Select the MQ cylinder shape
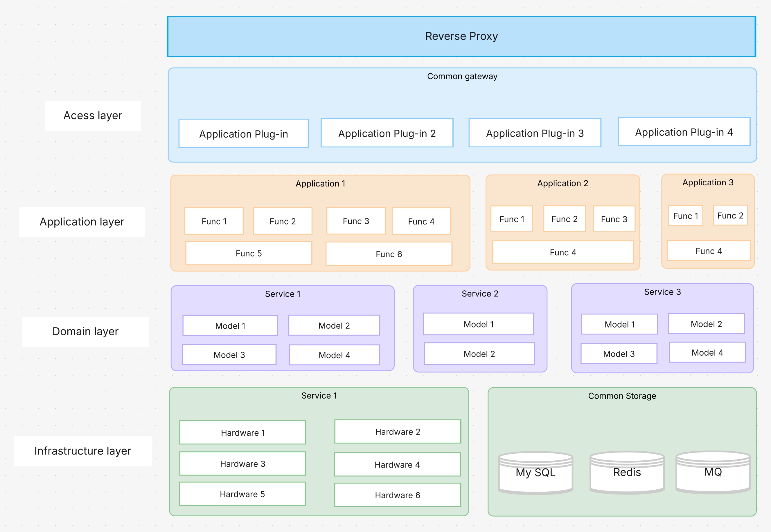 pos(713,472)
